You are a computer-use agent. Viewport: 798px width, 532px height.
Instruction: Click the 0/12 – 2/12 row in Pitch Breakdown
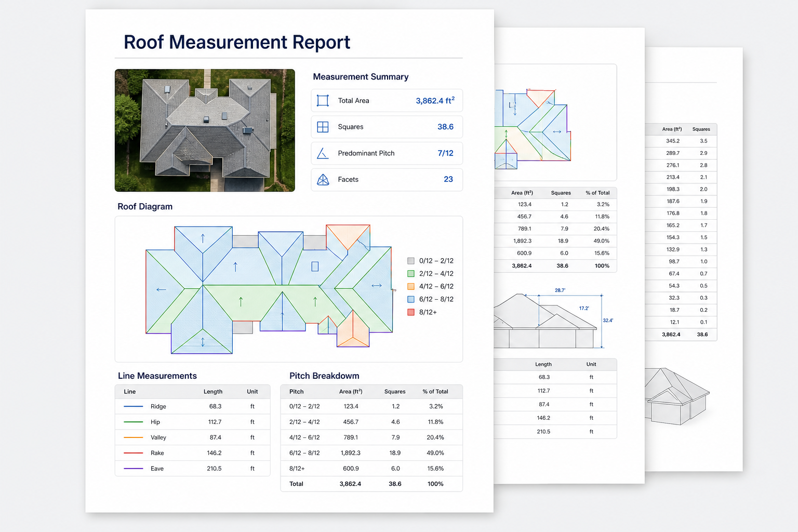coord(371,406)
